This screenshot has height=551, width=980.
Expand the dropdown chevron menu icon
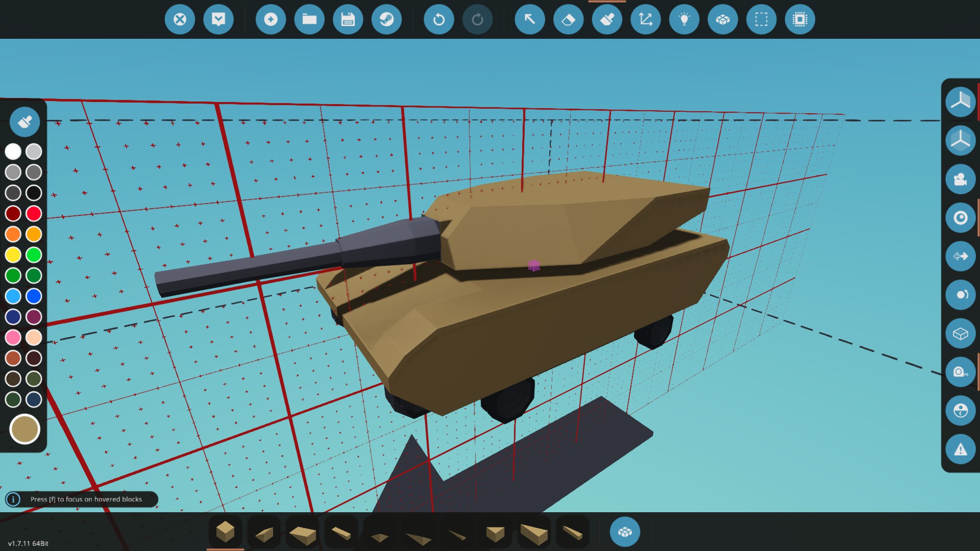218,19
